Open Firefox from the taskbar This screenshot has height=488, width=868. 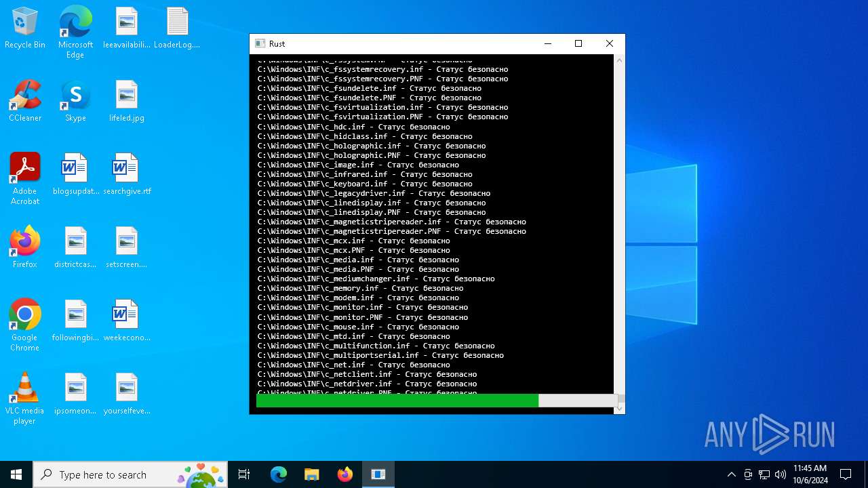(x=344, y=474)
